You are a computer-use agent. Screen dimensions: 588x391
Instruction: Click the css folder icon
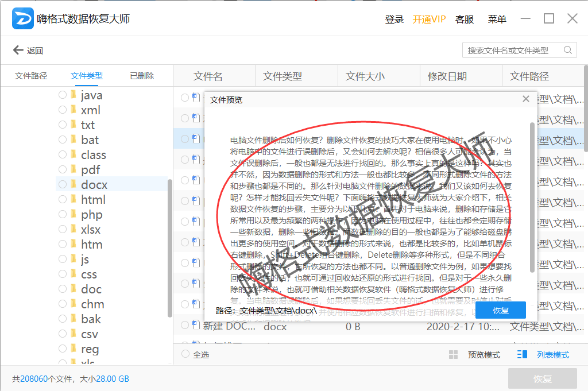click(73, 274)
